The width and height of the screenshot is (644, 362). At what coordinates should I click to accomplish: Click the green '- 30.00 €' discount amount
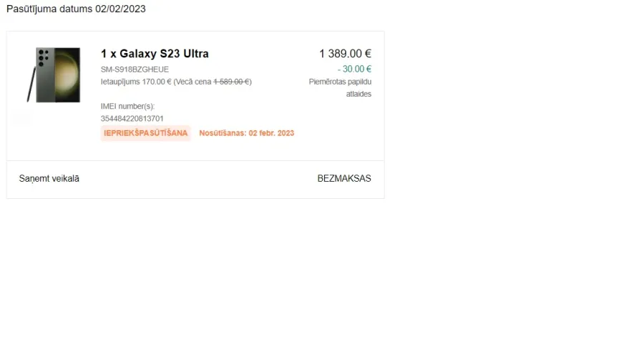click(354, 69)
